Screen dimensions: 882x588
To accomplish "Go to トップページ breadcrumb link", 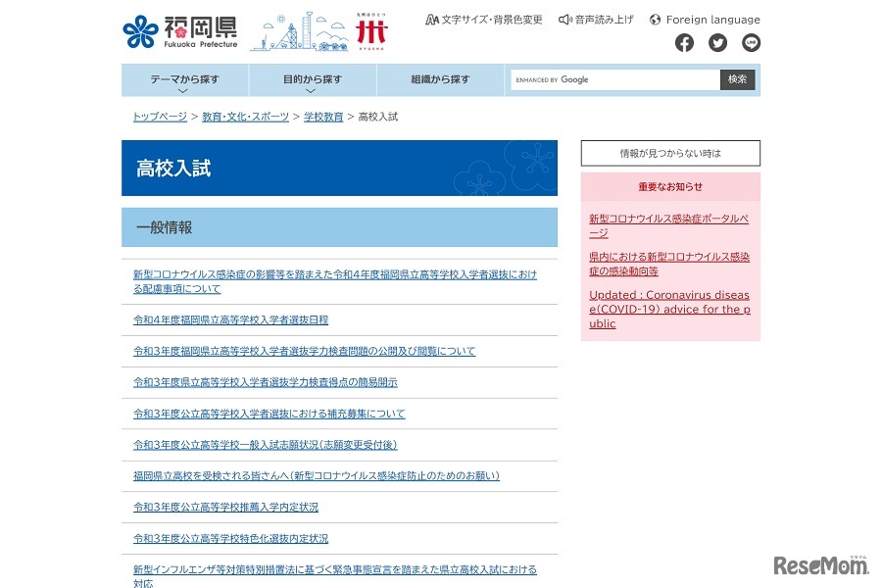I will pos(160,117).
